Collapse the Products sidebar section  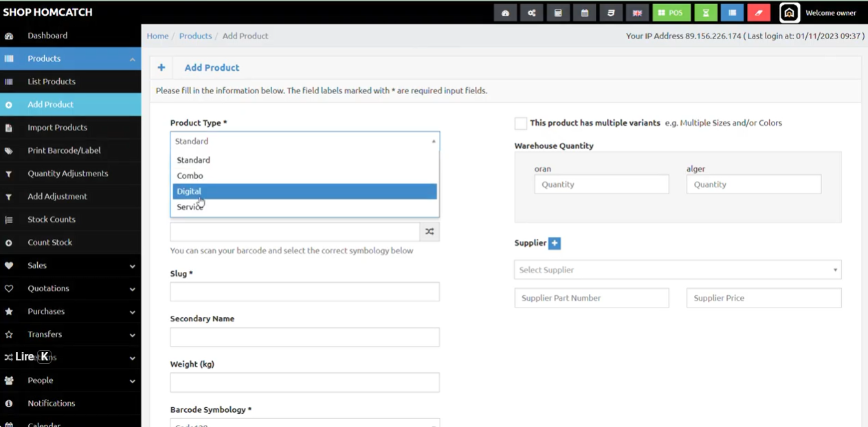tap(70, 58)
